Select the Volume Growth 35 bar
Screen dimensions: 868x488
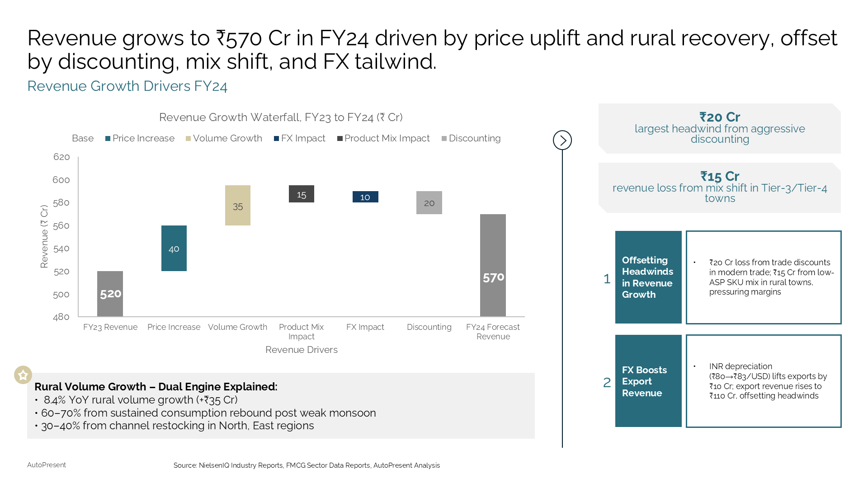[x=238, y=205]
